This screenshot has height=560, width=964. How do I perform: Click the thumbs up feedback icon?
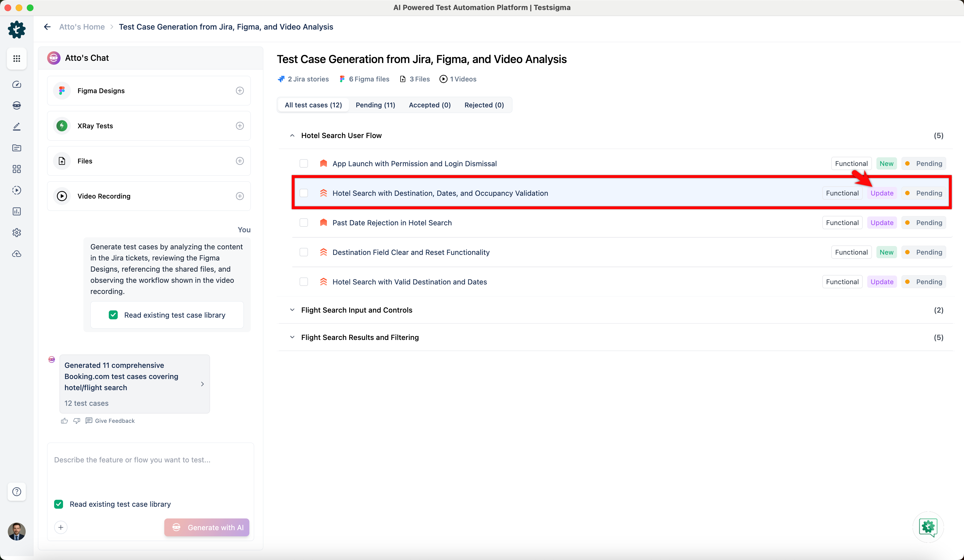tap(64, 421)
